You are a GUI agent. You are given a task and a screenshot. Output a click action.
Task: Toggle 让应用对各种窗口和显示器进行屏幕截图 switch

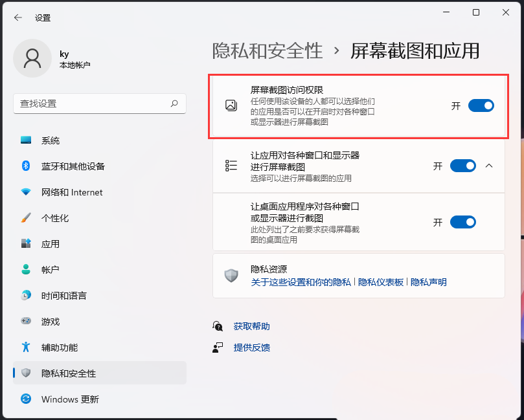point(463,166)
